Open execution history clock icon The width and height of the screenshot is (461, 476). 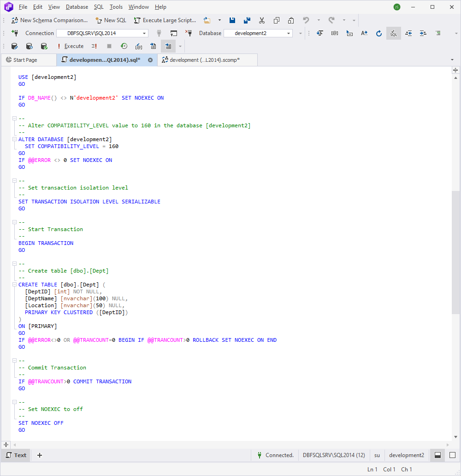124,46
